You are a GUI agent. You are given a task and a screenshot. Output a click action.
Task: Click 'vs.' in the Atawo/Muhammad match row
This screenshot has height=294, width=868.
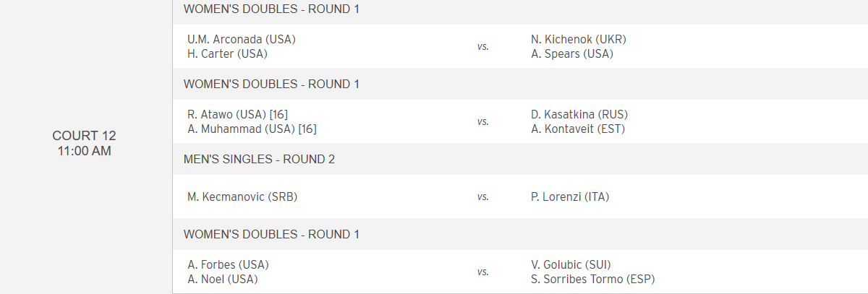click(482, 121)
